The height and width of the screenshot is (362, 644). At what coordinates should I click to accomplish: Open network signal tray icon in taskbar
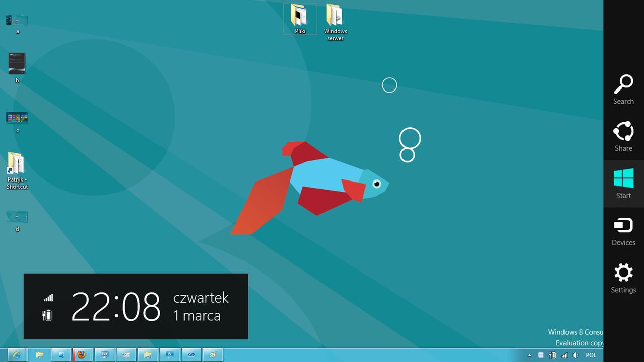564,355
